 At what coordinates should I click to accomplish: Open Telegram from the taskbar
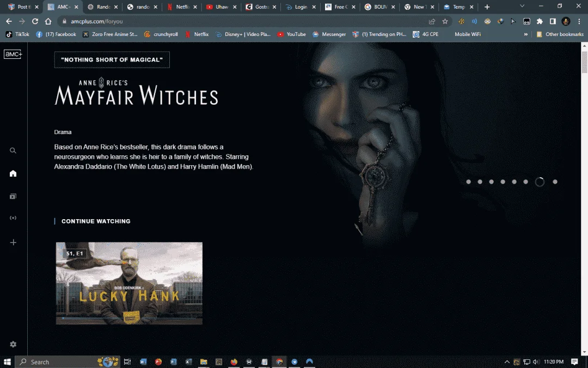(295, 361)
